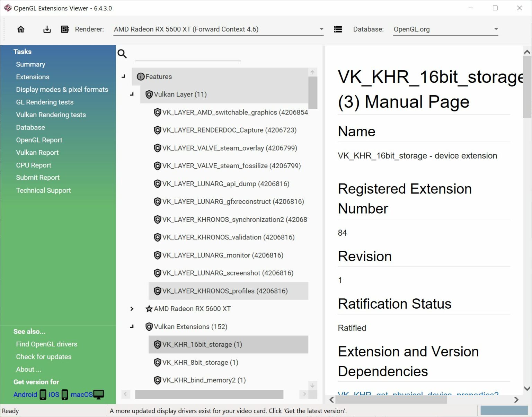Click the Android link
This screenshot has width=532, height=417.
[25, 395]
